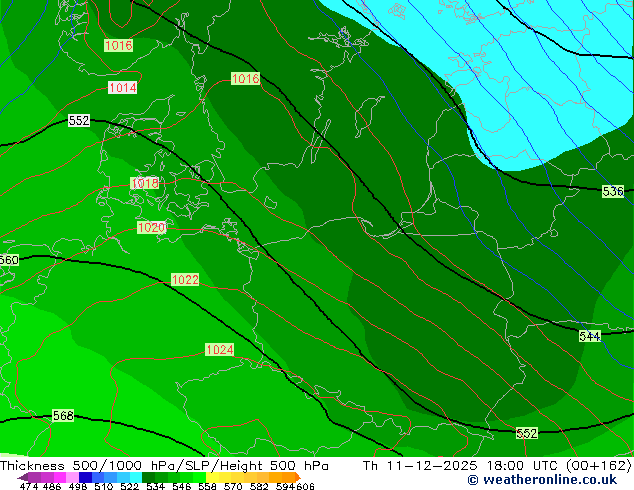This screenshot has width=634, height=490.
Task: Click the red 1020 isobar label
Action: (151, 227)
